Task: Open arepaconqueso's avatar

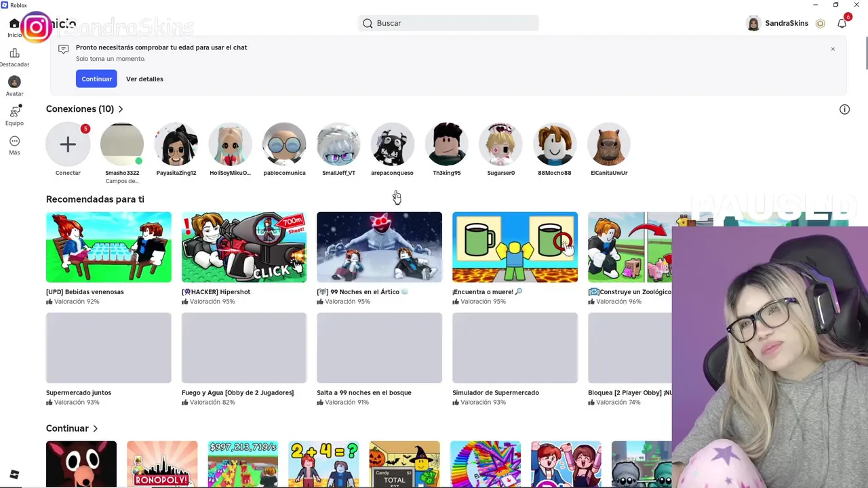Action: tap(393, 144)
